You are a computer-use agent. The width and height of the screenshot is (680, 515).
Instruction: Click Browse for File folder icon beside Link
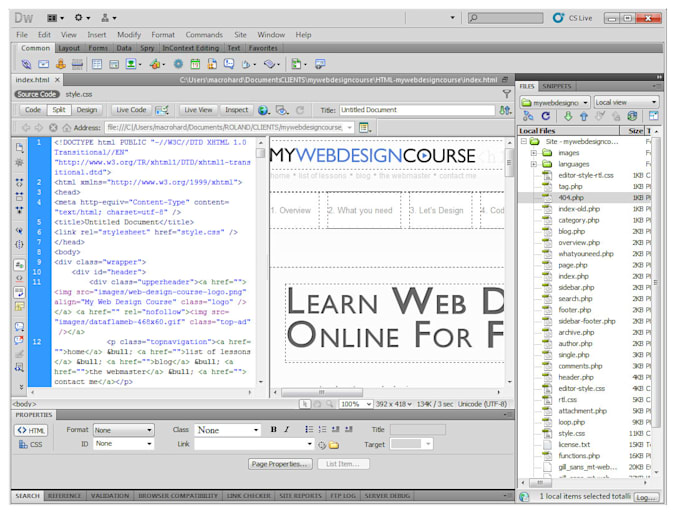(x=333, y=444)
